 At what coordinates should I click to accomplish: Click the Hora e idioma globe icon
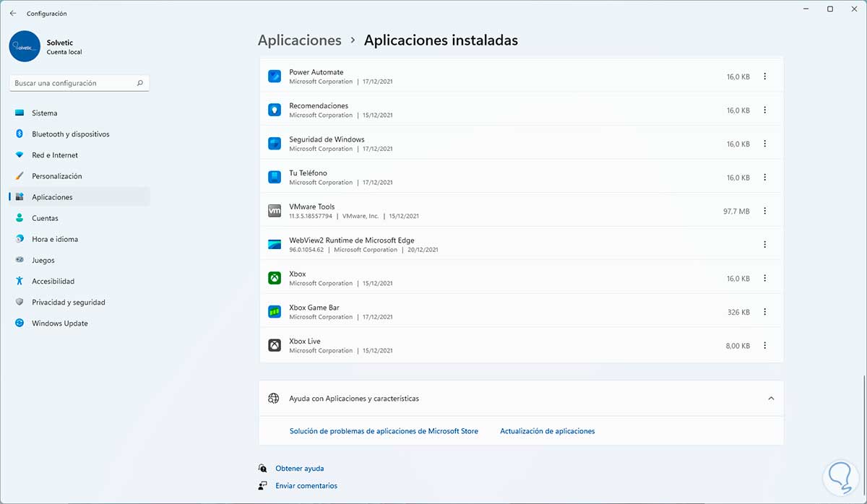[20, 239]
